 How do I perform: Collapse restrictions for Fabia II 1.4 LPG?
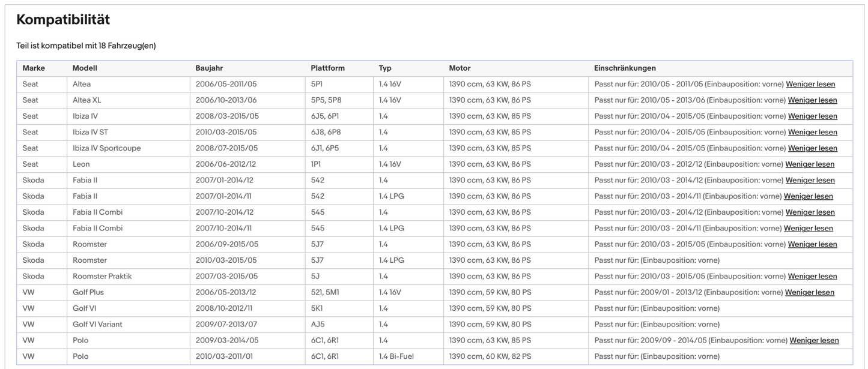pos(808,196)
